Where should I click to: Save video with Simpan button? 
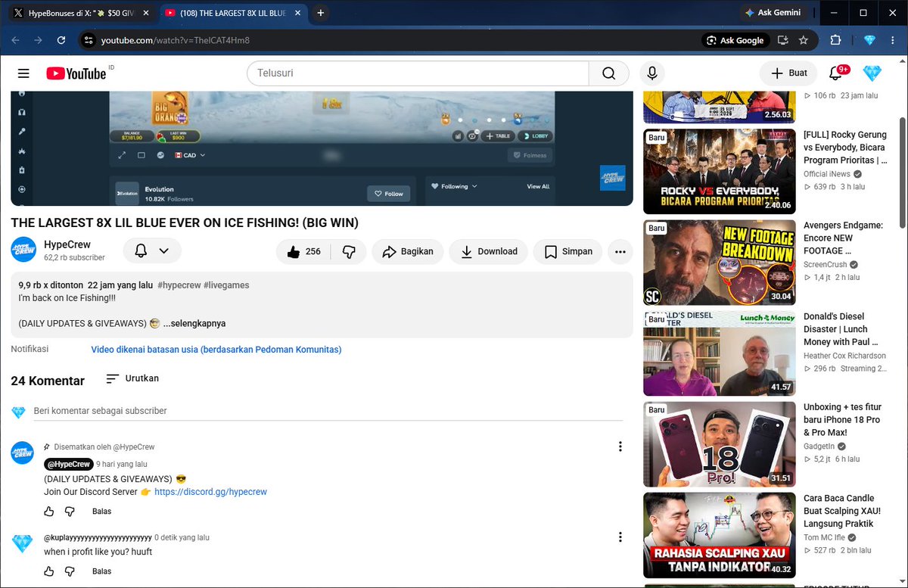568,251
